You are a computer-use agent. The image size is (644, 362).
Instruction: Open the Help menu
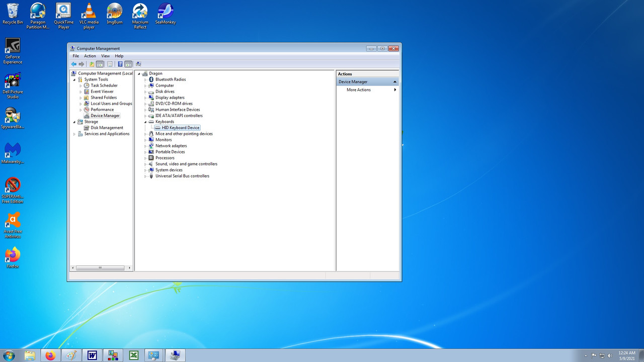point(119,56)
